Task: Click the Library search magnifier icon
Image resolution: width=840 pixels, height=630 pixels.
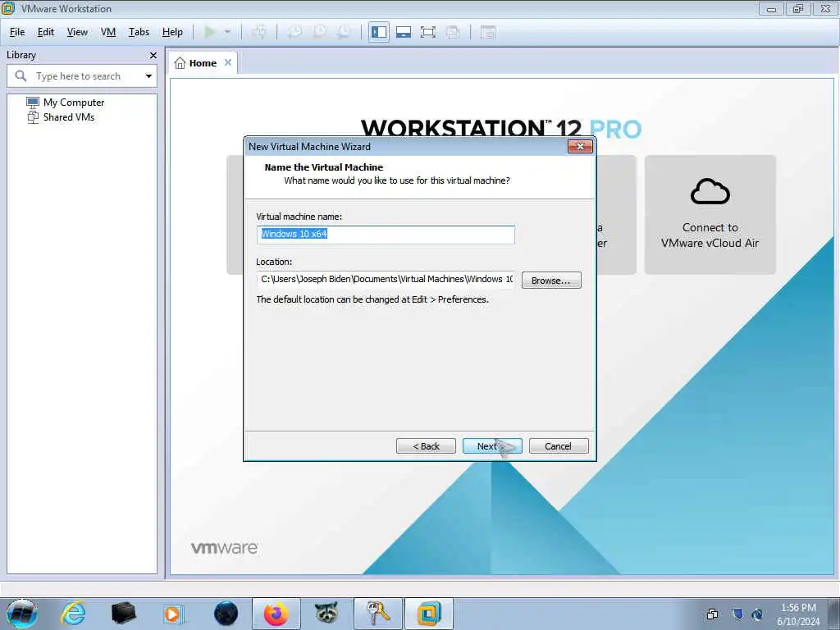Action: coord(21,76)
